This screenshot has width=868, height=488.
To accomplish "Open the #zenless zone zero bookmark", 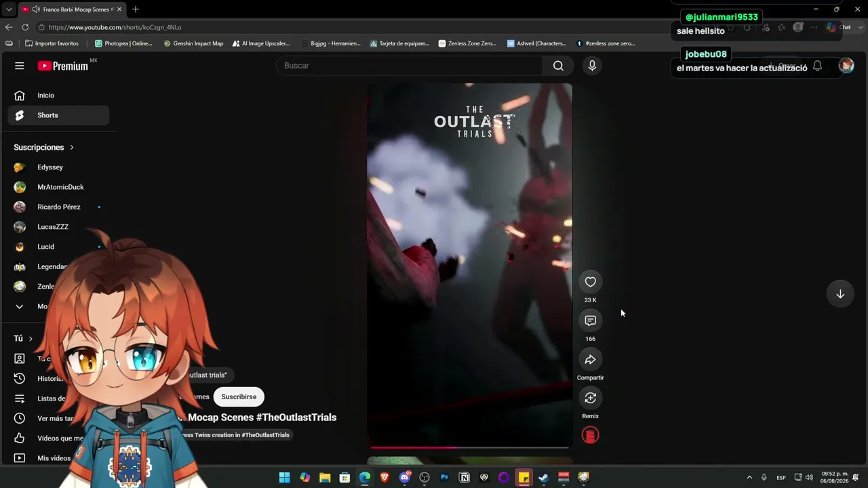I will pyautogui.click(x=606, y=43).
